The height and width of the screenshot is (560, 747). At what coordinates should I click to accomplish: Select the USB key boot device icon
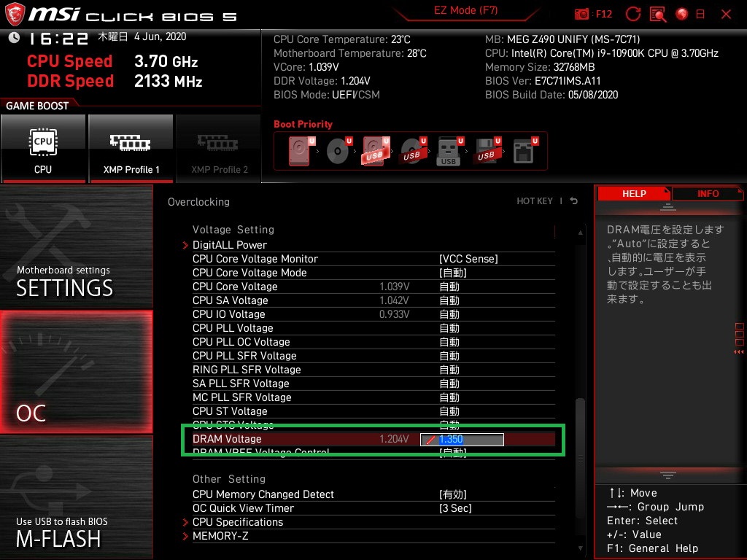(449, 152)
